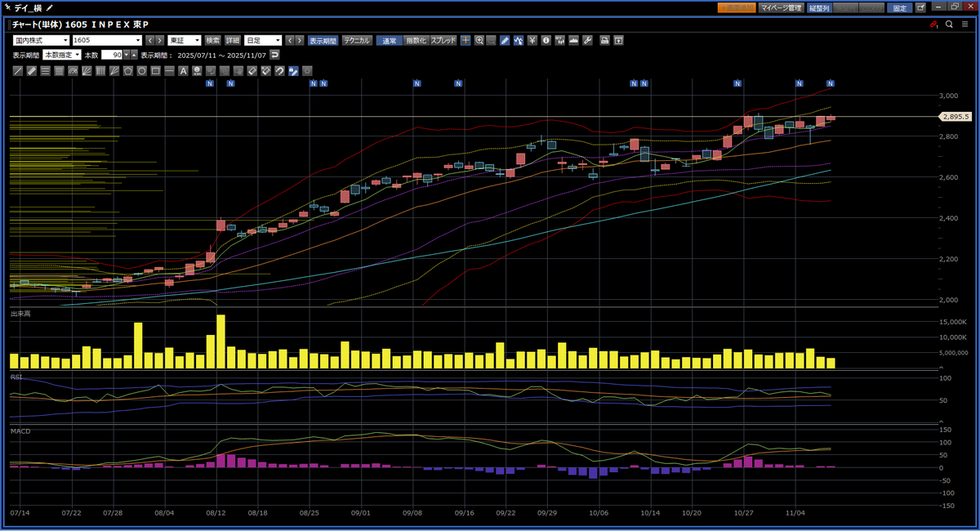Click the RSI panel label
The height and width of the screenshot is (531, 980).
pos(16,377)
